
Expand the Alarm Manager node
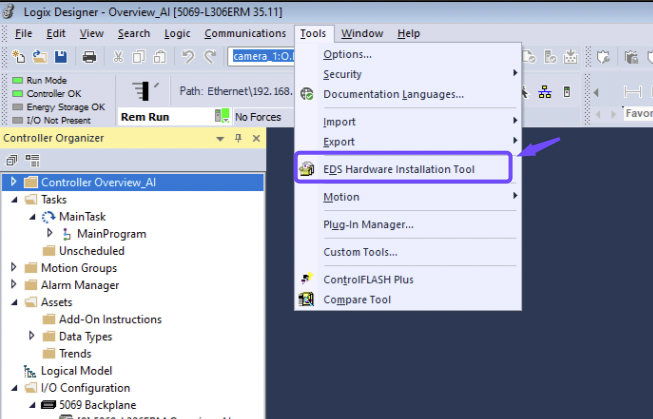coord(14,285)
